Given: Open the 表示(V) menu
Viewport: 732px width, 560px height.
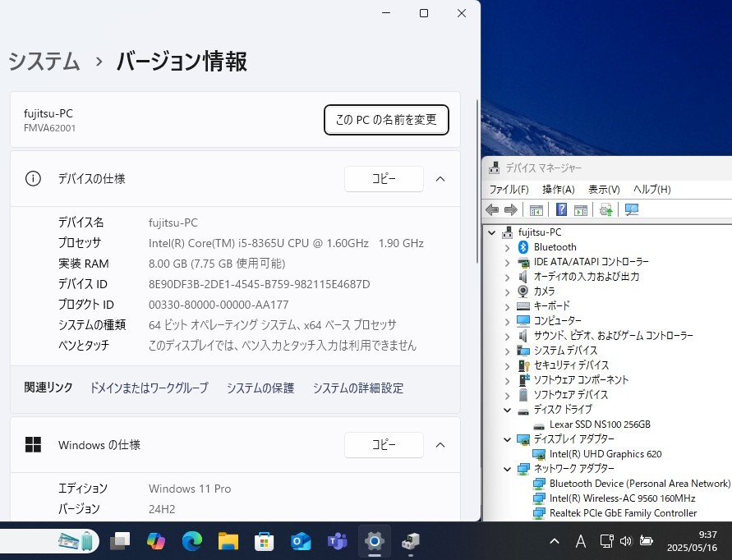Looking at the screenshot, I should tap(603, 189).
